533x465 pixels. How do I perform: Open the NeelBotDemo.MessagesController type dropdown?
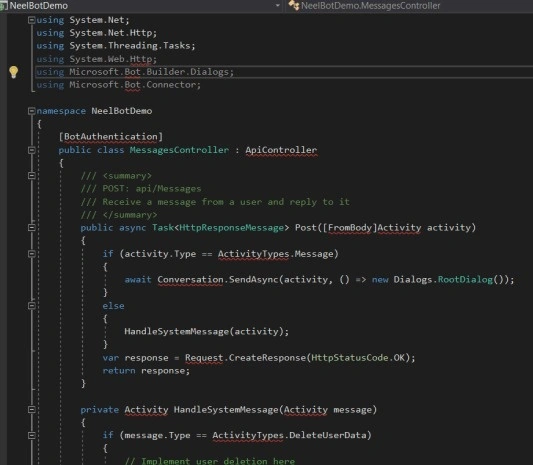(410, 6)
